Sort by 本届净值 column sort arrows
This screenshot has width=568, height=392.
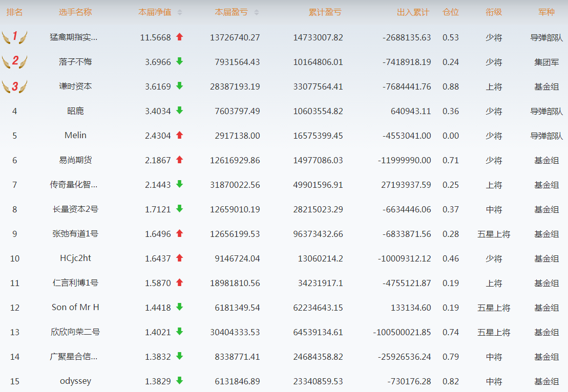point(180,13)
